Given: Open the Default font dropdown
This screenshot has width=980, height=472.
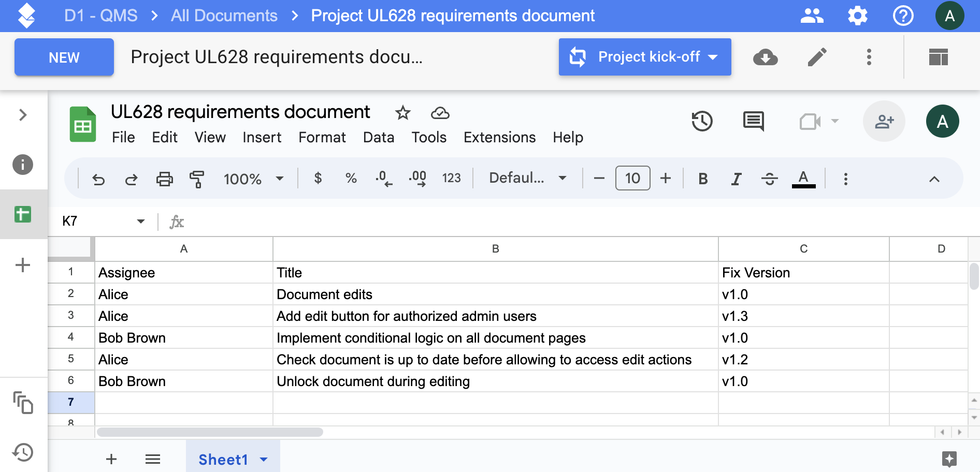Looking at the screenshot, I should 527,178.
